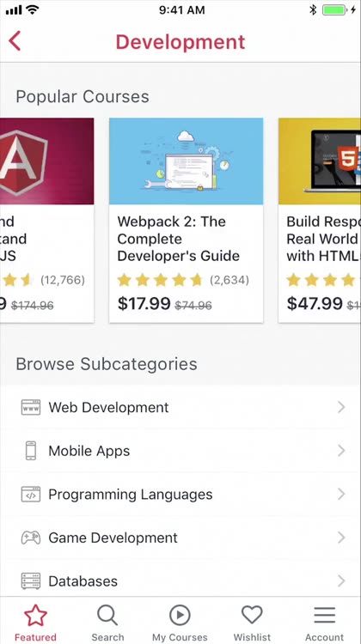
Task: Open Webpack 2 course thumbnail image
Action: 186,161
